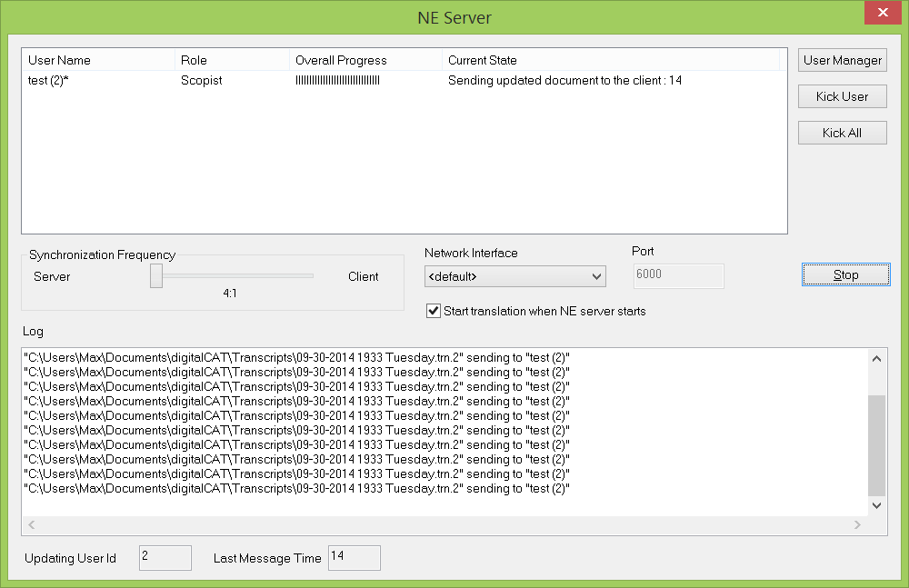
Task: Sort by User Name column header
Action: 98,60
